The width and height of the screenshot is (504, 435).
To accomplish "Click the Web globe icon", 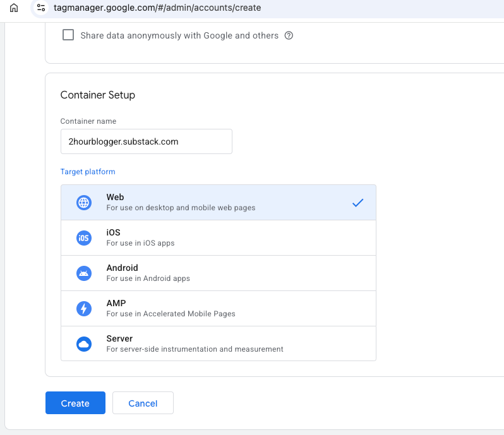I will point(84,203).
